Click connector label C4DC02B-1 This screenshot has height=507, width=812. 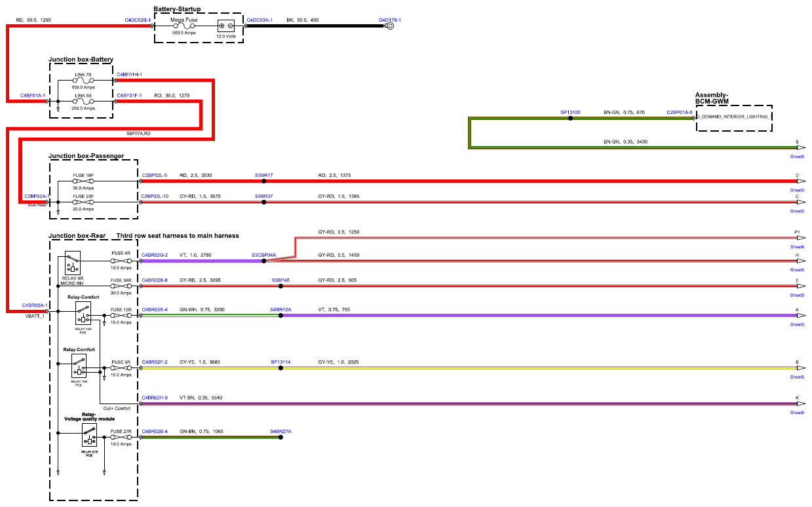pos(138,20)
